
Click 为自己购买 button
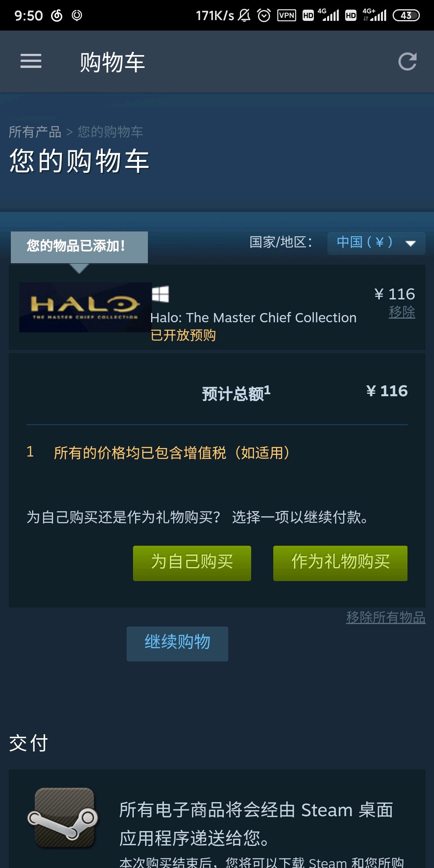192,563
